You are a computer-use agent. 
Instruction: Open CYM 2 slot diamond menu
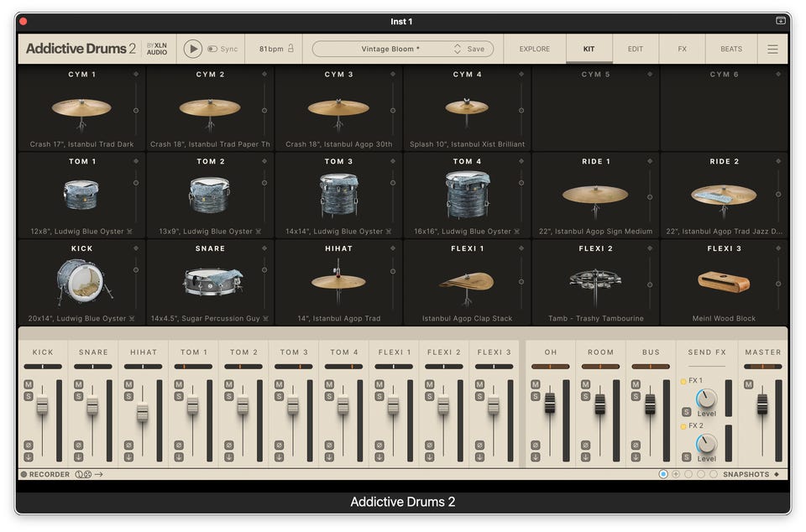click(264, 74)
